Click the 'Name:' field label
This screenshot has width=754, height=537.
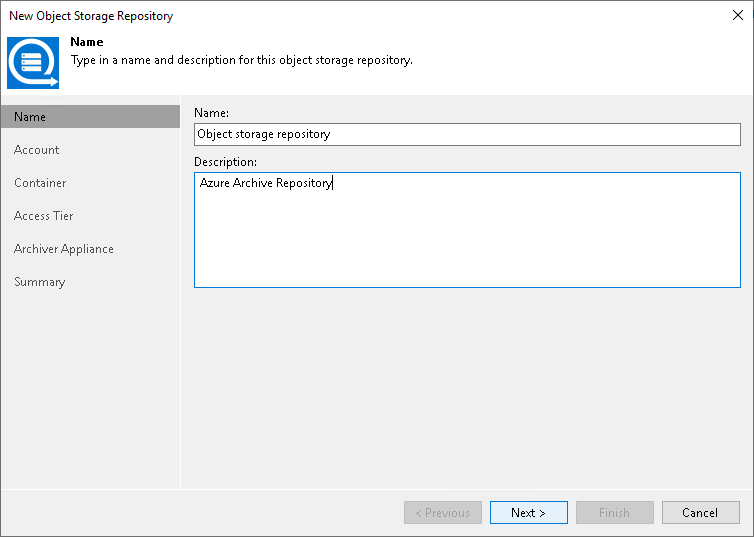click(212, 113)
